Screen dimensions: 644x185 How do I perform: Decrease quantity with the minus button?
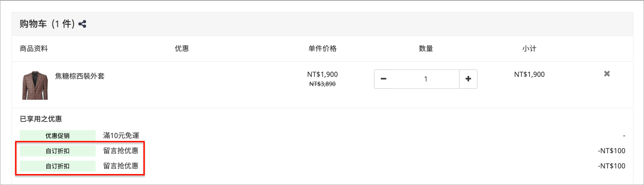tap(383, 79)
